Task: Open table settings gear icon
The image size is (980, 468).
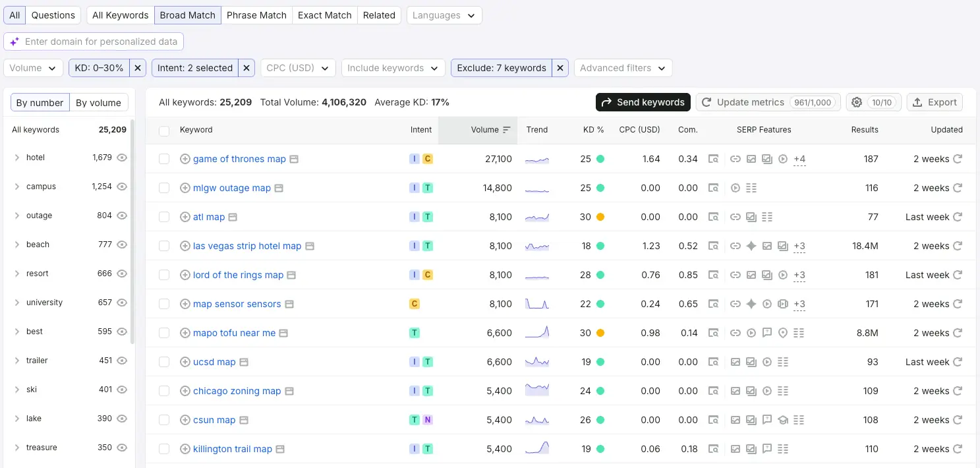Action: click(857, 102)
